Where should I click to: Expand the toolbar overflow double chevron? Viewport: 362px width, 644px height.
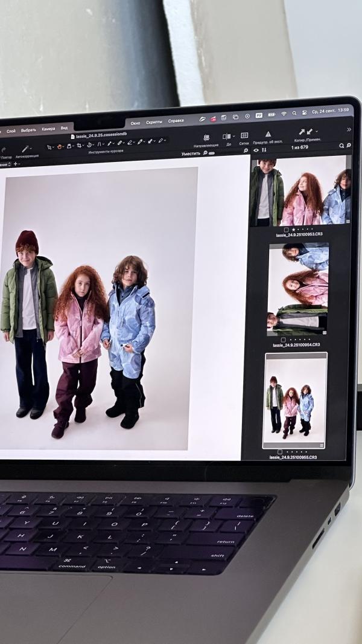click(x=349, y=129)
